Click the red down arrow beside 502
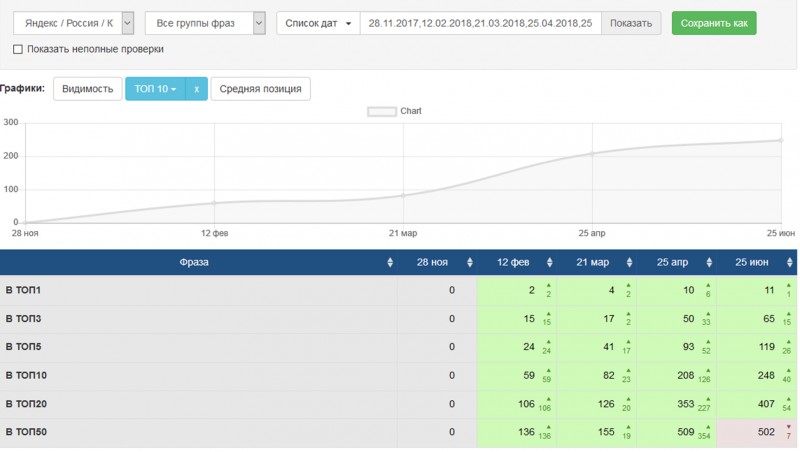 point(789,428)
